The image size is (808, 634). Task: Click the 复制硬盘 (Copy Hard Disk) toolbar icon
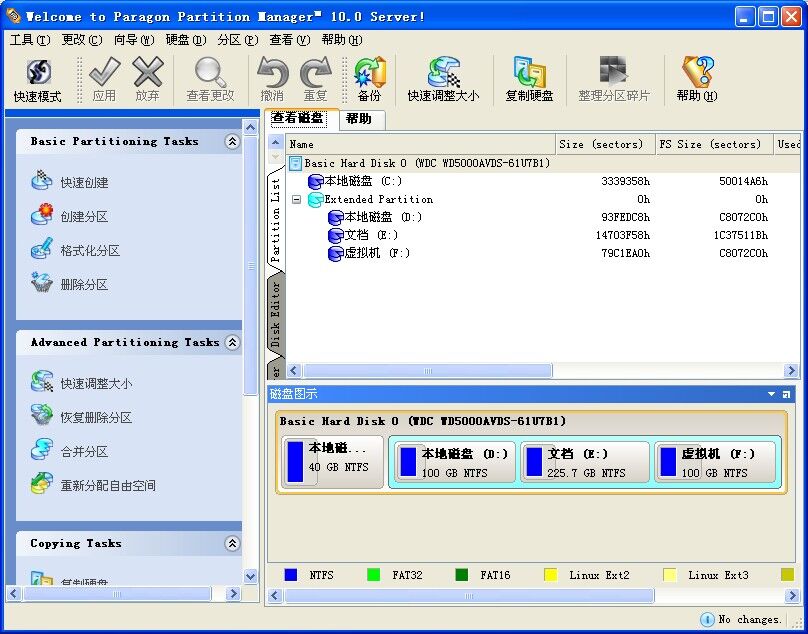click(529, 72)
